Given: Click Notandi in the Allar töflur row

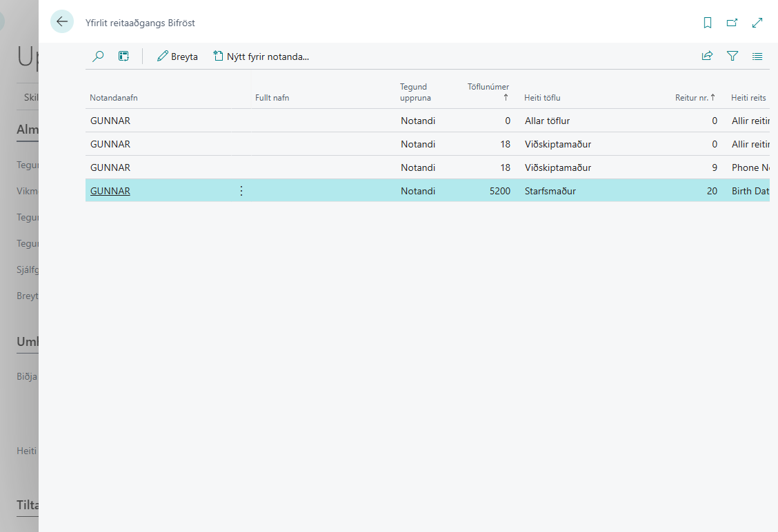Looking at the screenshot, I should pyautogui.click(x=418, y=121).
